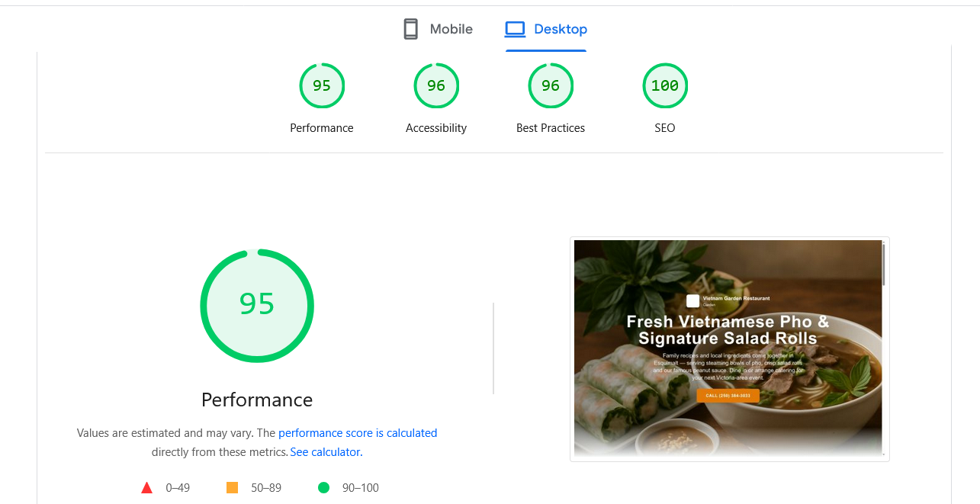980x504 pixels.
Task: Toggle the report to Mobile view
Action: [x=437, y=28]
